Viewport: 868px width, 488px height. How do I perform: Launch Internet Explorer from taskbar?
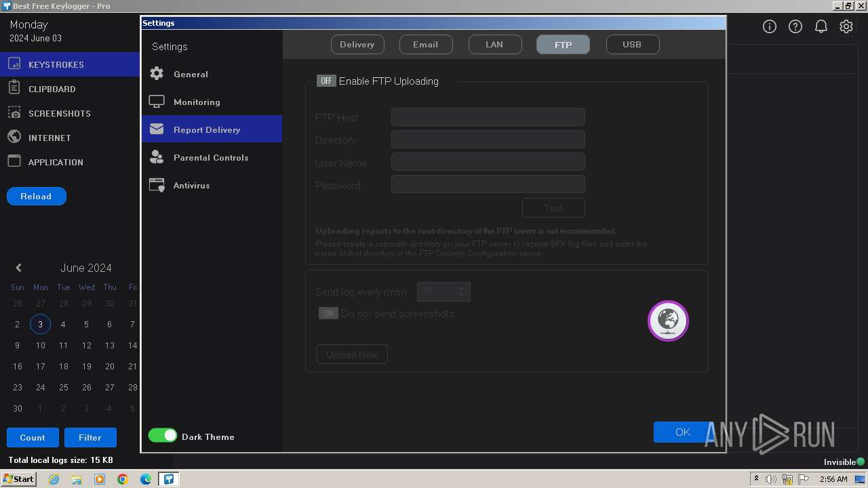pos(54,479)
